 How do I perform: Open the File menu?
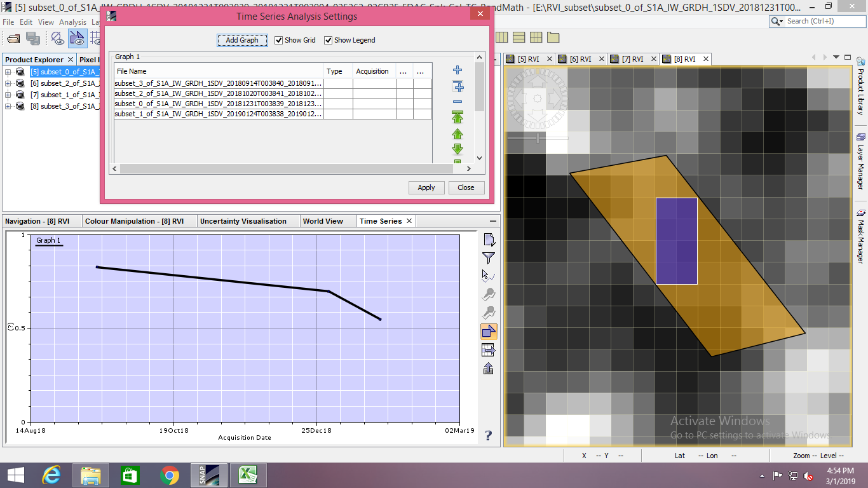pyautogui.click(x=8, y=22)
